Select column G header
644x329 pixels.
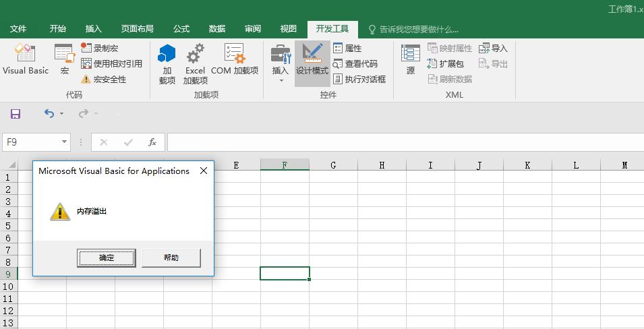point(333,165)
